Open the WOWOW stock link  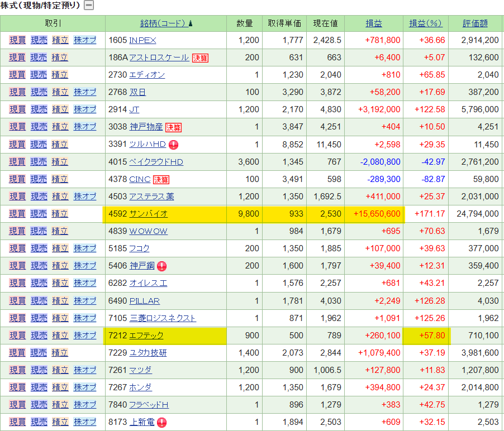148,231
